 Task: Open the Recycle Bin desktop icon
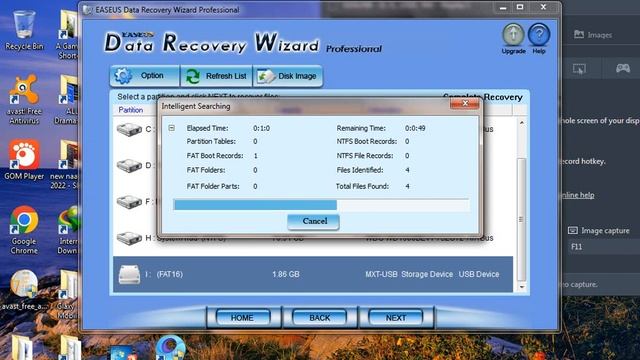(x=24, y=31)
